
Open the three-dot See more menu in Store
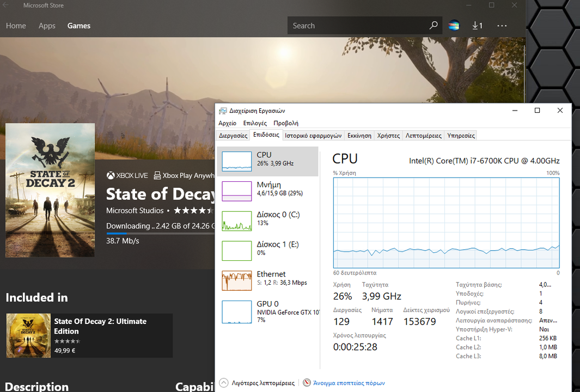502,26
